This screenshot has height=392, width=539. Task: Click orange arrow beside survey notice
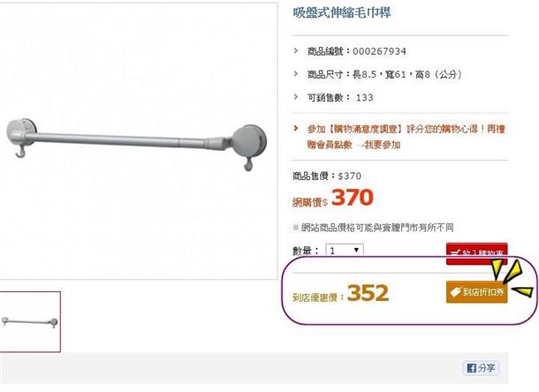pos(296,128)
